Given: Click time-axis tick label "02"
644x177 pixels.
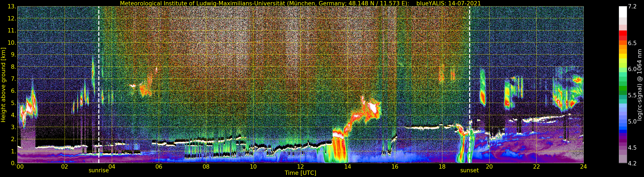Looking at the screenshot, I should click(x=65, y=167).
